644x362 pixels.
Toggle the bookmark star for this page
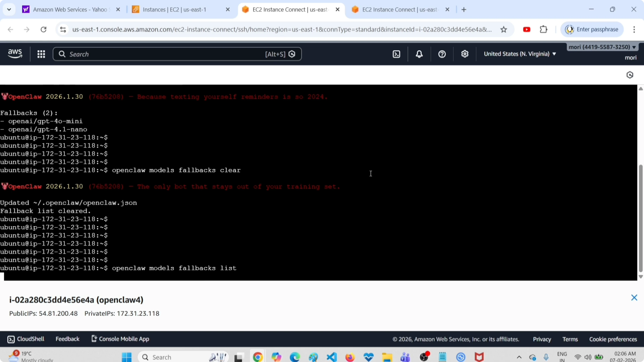(504, 29)
